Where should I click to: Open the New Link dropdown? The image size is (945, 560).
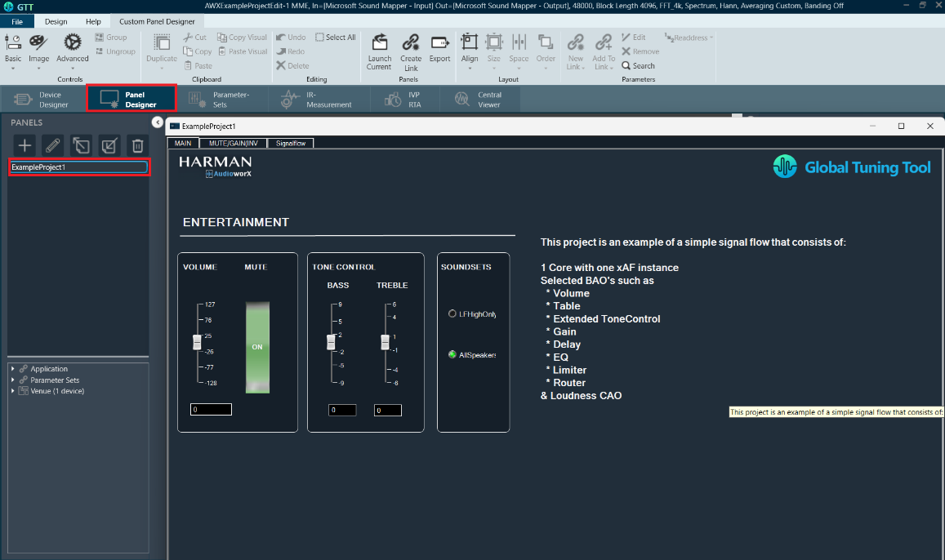pyautogui.click(x=576, y=51)
